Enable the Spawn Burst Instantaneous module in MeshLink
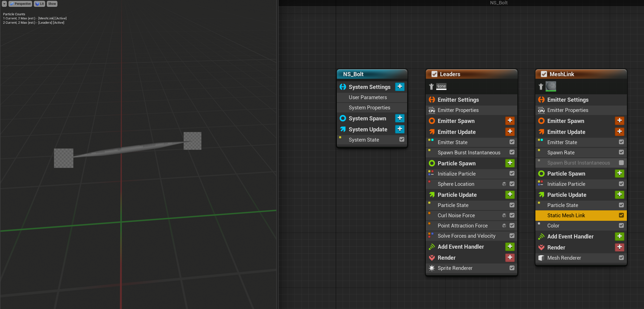644x309 pixels. (621, 163)
